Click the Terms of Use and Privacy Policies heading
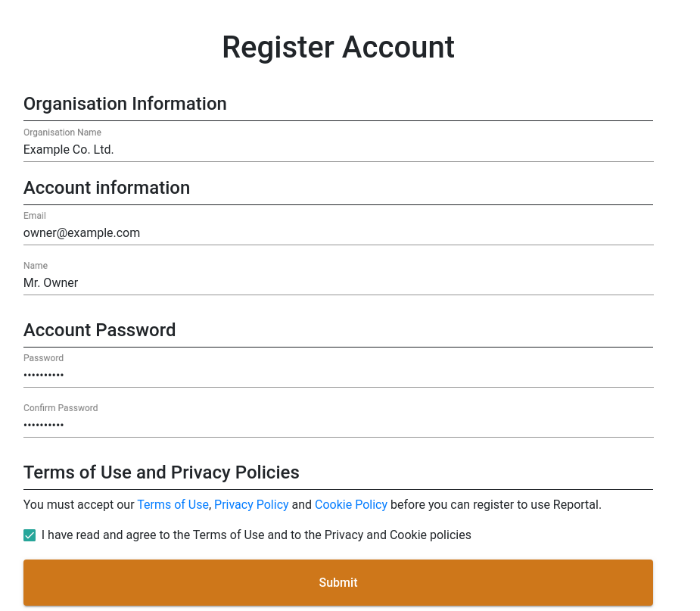 tap(161, 472)
